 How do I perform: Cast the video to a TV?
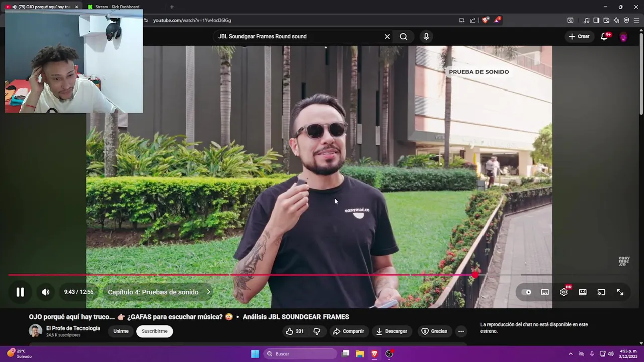(601, 292)
